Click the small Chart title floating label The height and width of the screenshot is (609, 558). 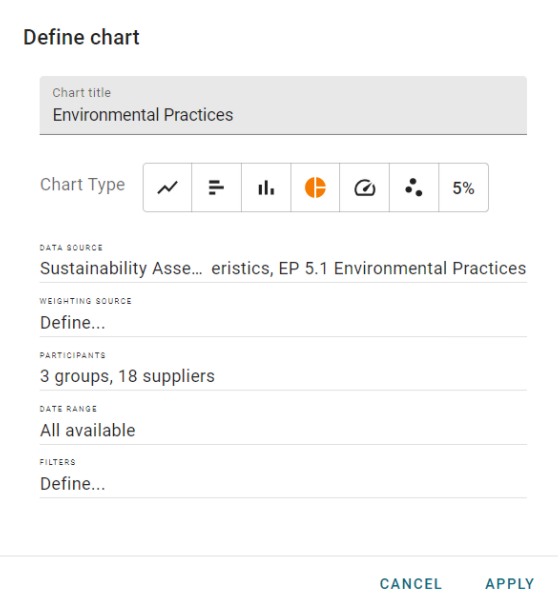coord(82,92)
